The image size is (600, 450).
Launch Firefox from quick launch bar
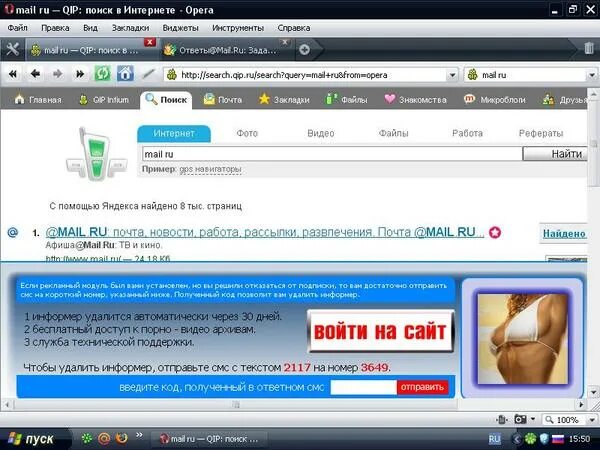(121, 437)
